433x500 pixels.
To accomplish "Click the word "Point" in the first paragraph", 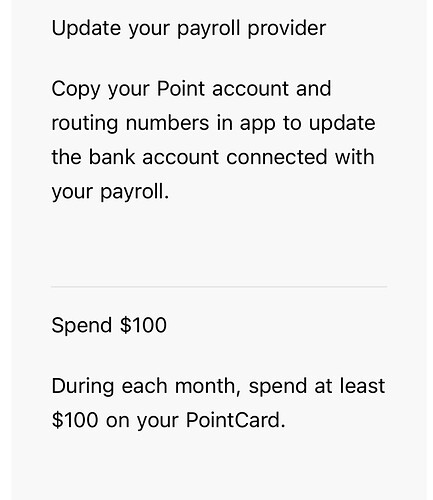I will coord(181,89).
